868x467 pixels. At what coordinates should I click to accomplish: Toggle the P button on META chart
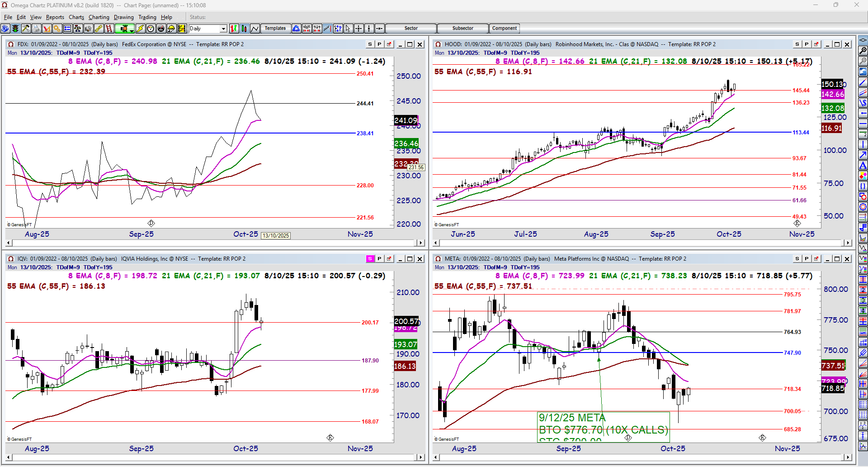pyautogui.click(x=807, y=259)
